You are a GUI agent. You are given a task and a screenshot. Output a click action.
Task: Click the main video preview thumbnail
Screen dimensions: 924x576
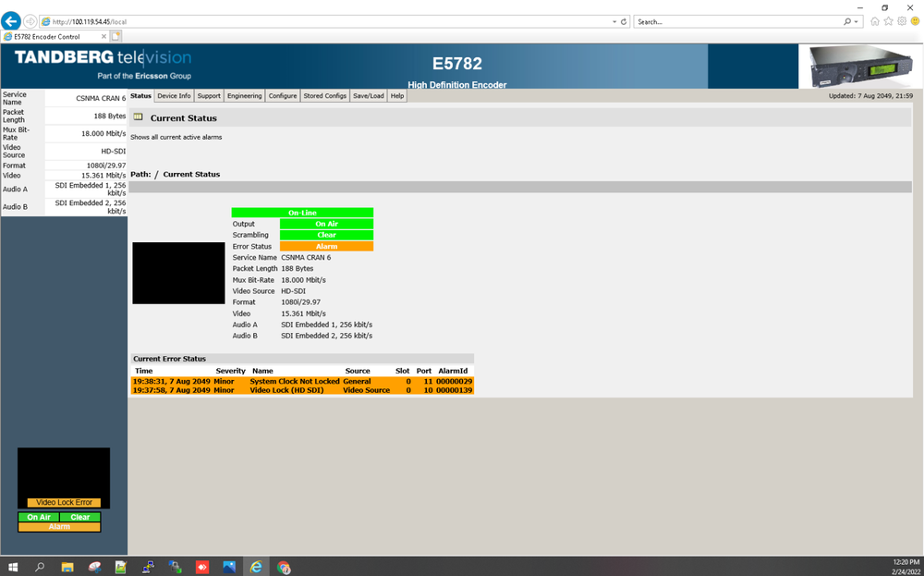[x=178, y=273]
